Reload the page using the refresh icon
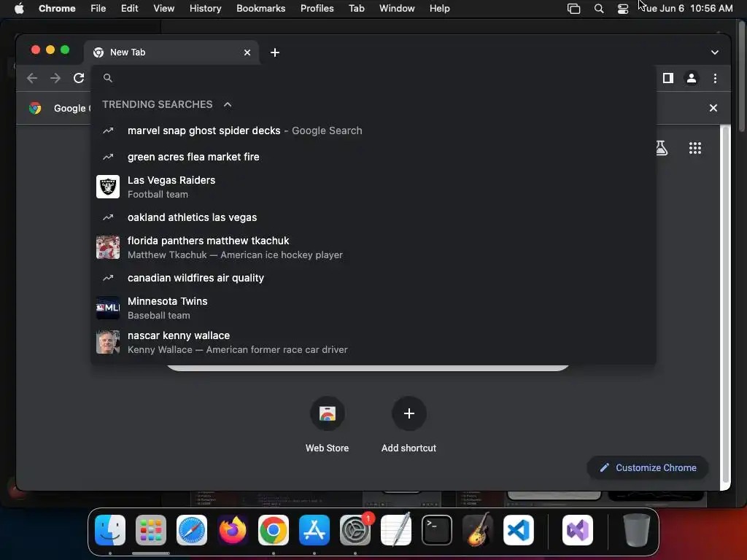Image resolution: width=747 pixels, height=560 pixels. pos(79,78)
